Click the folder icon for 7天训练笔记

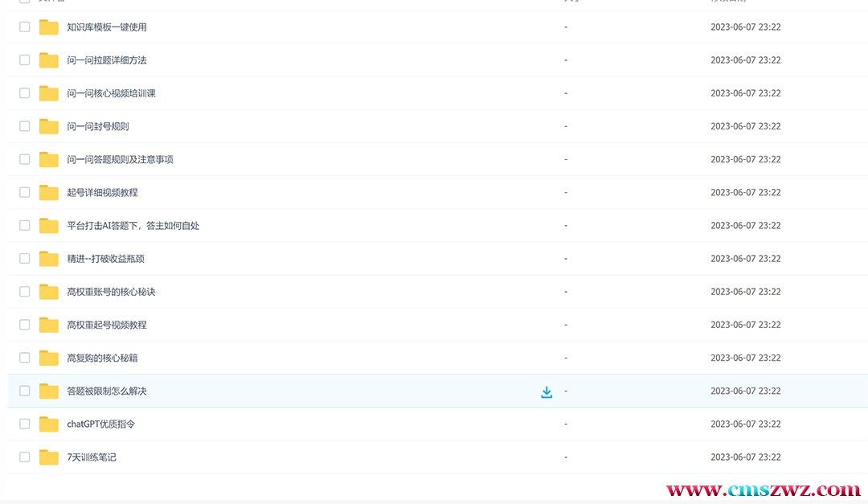[49, 457]
